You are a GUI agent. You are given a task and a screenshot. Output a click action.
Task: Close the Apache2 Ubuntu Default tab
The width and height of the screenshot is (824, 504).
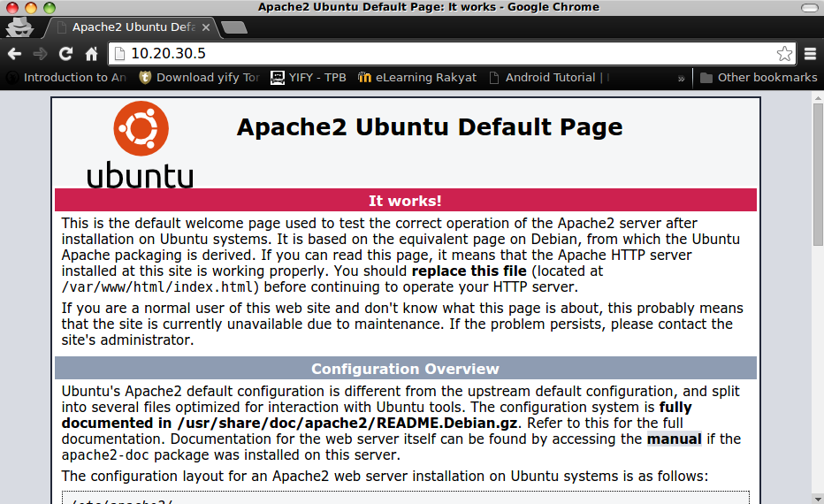coord(206,27)
